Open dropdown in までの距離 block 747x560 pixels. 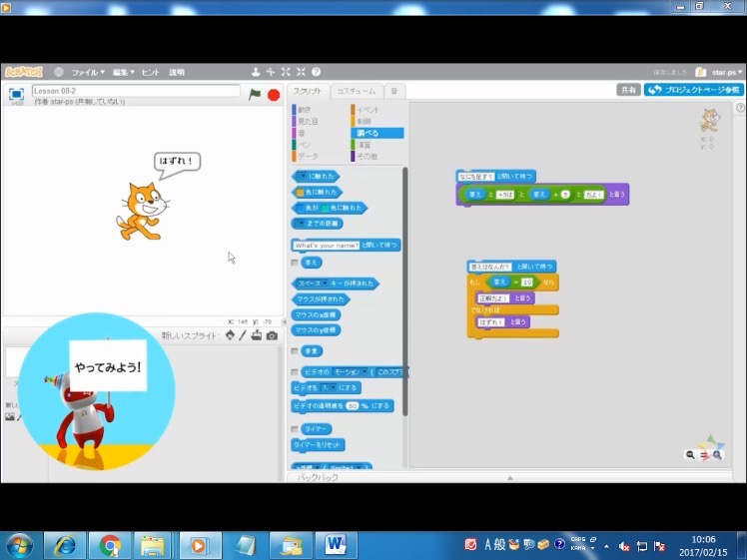click(302, 223)
